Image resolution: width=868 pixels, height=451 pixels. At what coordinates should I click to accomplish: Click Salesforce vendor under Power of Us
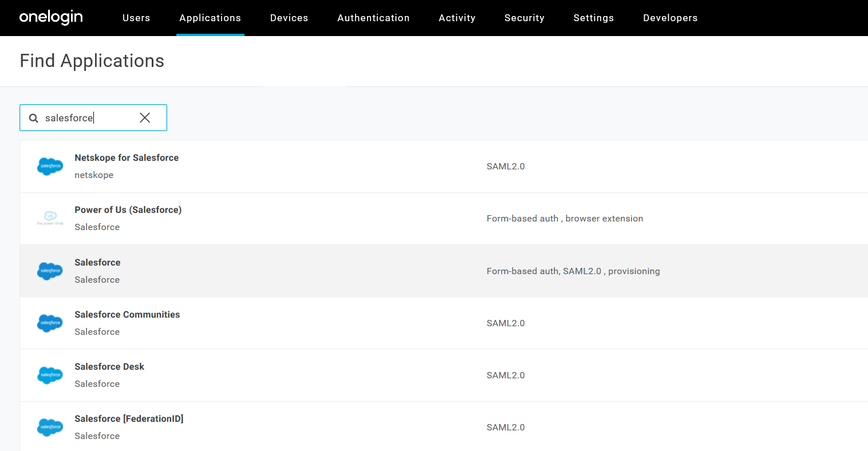(97, 227)
